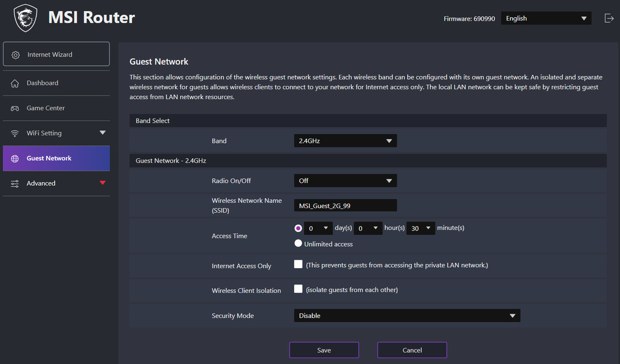Go to the Dashboard page

(56, 83)
